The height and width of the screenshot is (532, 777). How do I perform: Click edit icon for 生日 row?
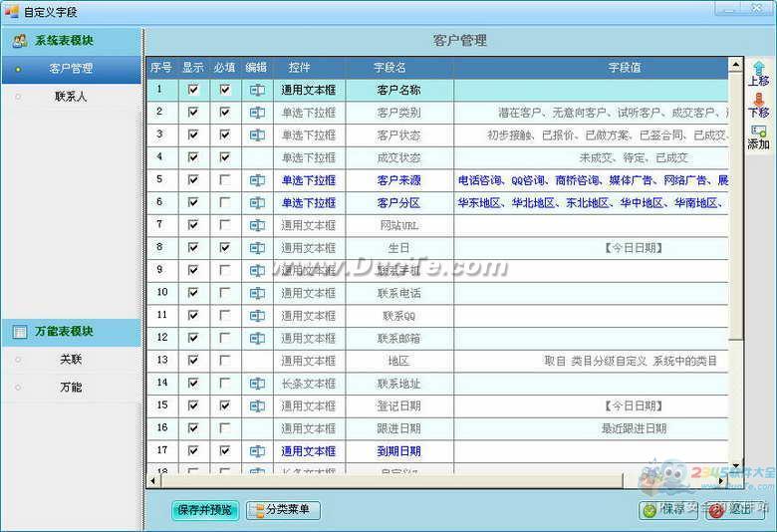pos(257,248)
